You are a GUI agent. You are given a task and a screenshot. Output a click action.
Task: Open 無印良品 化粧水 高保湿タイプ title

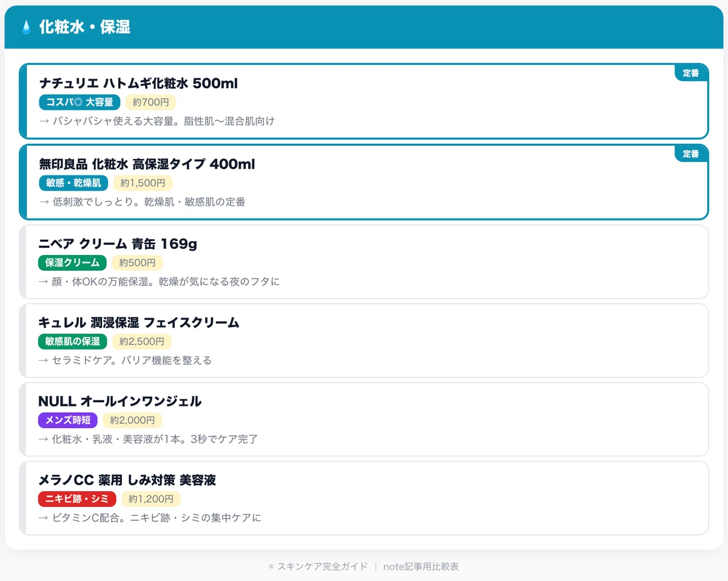click(x=147, y=164)
